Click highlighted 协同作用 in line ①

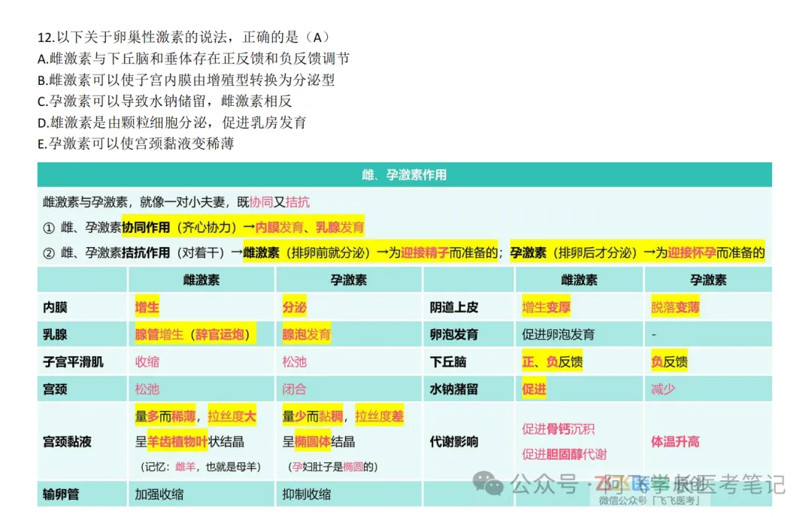[146, 227]
